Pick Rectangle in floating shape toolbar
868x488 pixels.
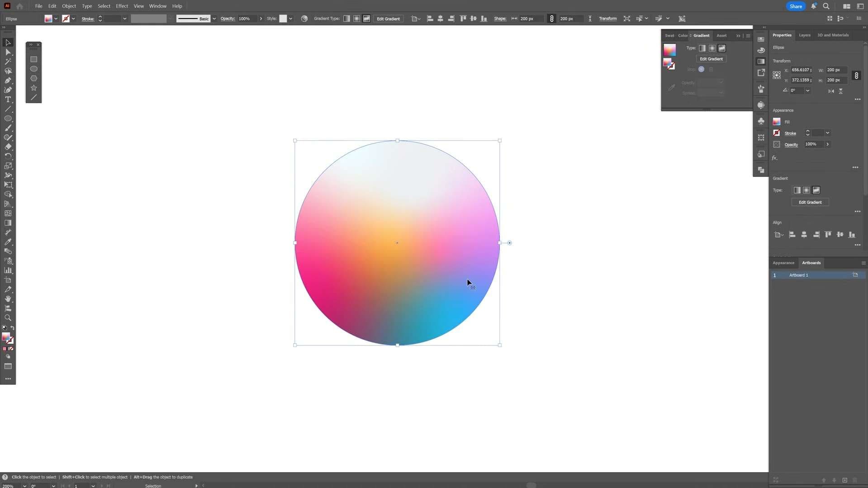pyautogui.click(x=33, y=59)
